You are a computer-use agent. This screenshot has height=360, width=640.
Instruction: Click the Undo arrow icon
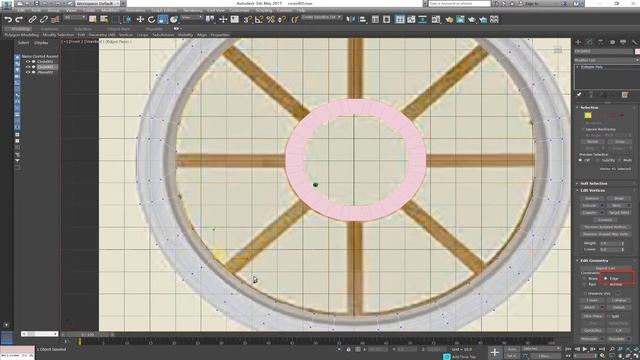[8, 19]
